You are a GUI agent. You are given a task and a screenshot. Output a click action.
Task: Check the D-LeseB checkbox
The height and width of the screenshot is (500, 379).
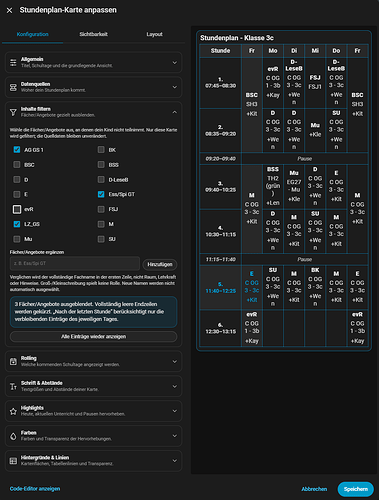tap(101, 179)
